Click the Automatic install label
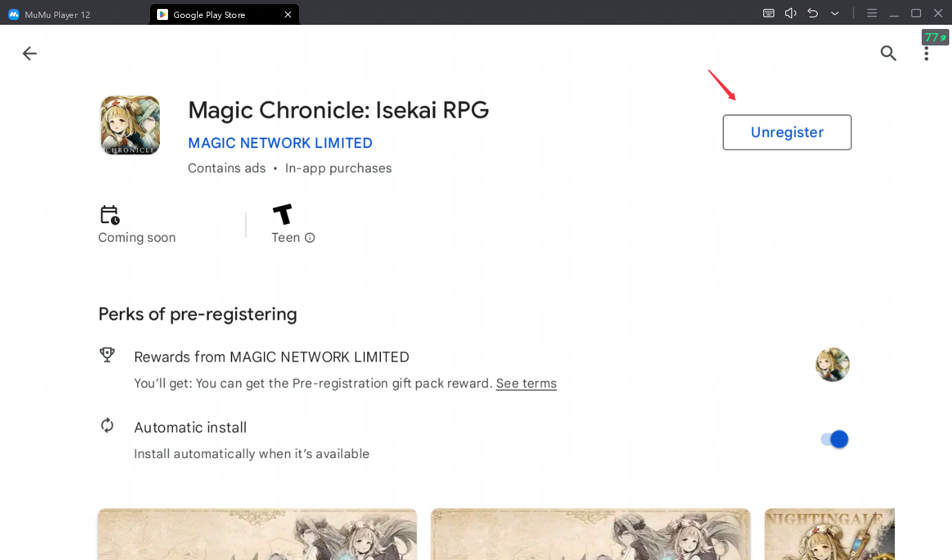 (190, 428)
